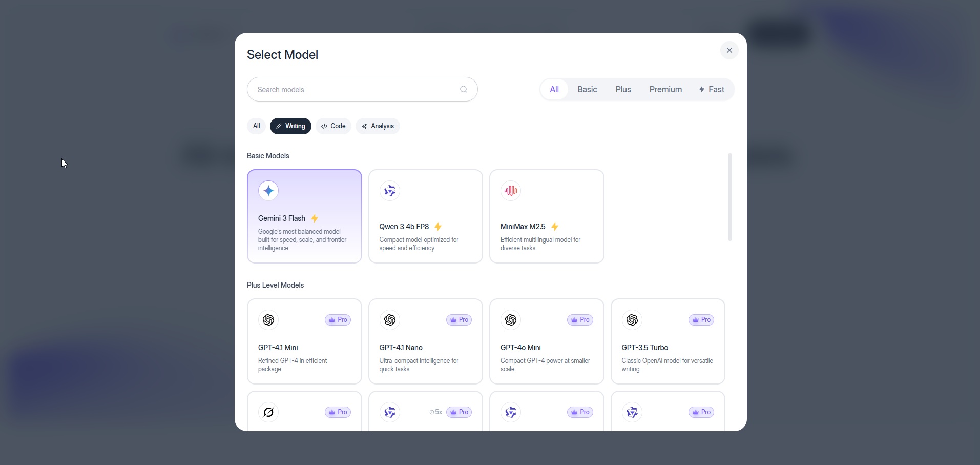Click the 5x usage multiplier indicator
This screenshot has height=465, width=980.
(436, 412)
